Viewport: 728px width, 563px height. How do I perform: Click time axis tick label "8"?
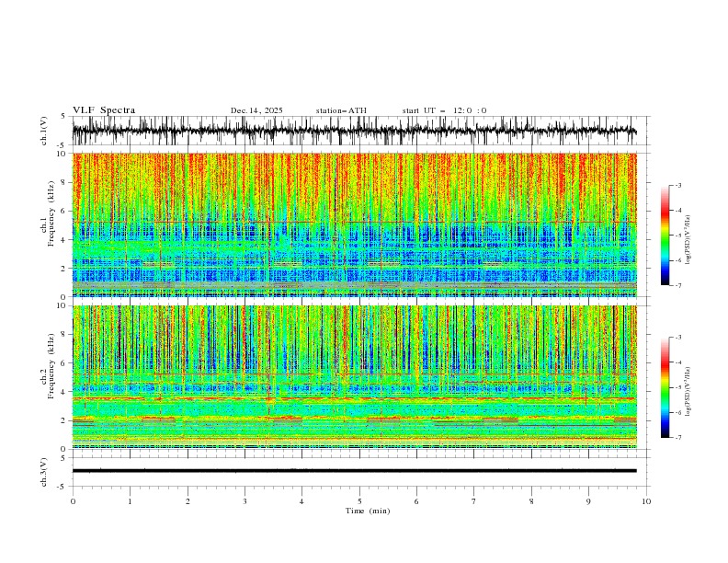point(531,501)
